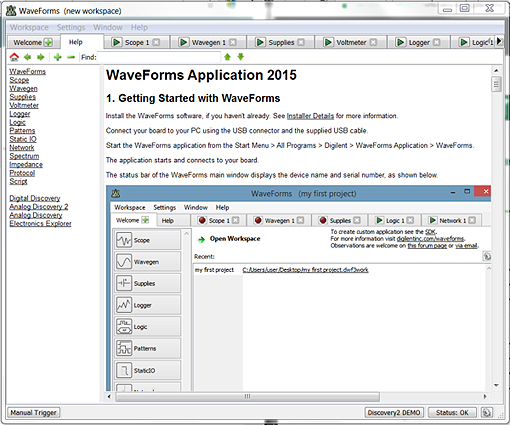
Task: Open the Workspace menu
Action: click(29, 27)
